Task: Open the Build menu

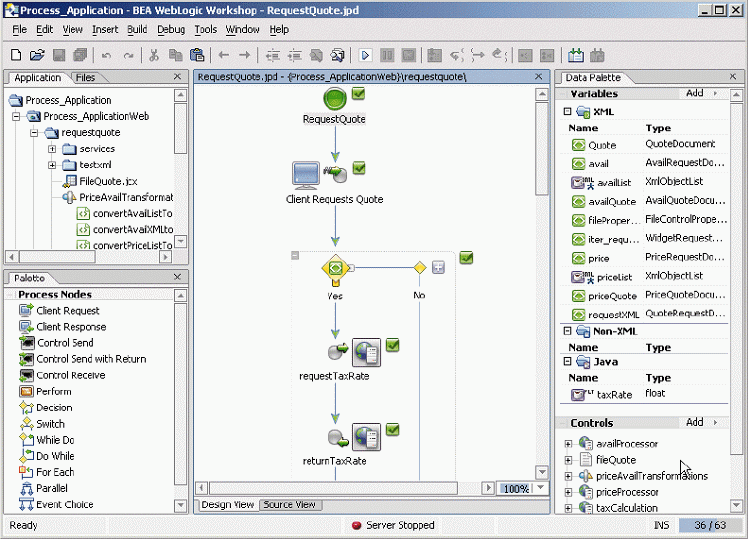Action: (137, 30)
